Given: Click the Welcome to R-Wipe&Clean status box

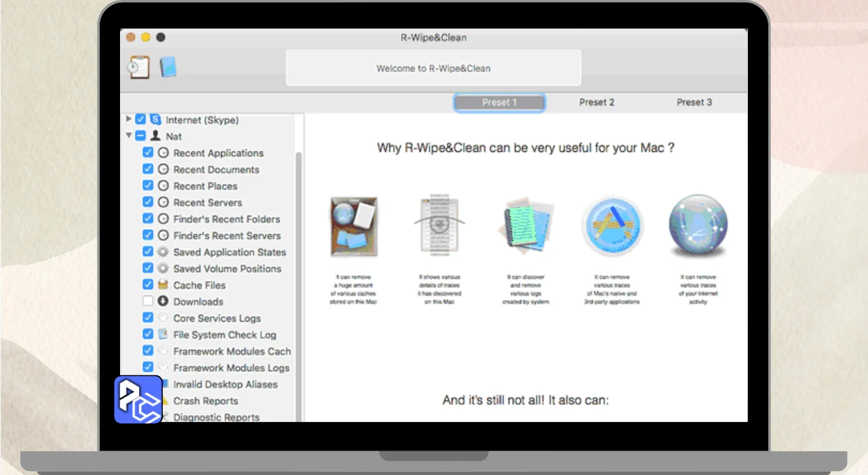Looking at the screenshot, I should [x=433, y=68].
